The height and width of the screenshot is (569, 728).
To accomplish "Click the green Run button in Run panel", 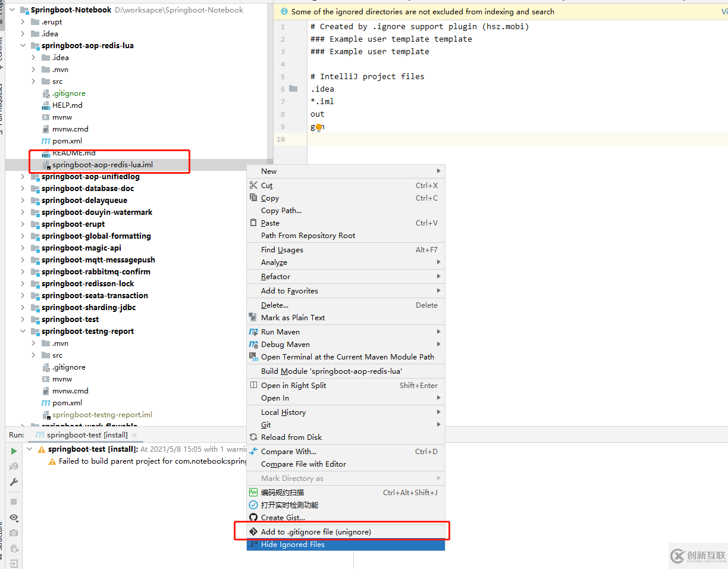I will click(x=14, y=451).
